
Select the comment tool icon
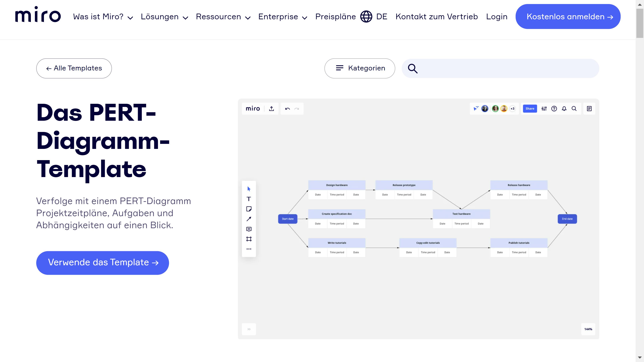[x=249, y=229]
